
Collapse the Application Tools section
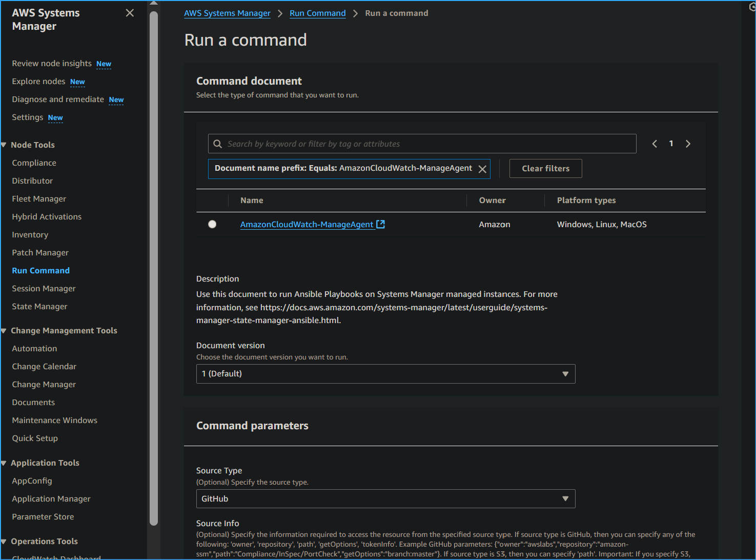(x=4, y=463)
